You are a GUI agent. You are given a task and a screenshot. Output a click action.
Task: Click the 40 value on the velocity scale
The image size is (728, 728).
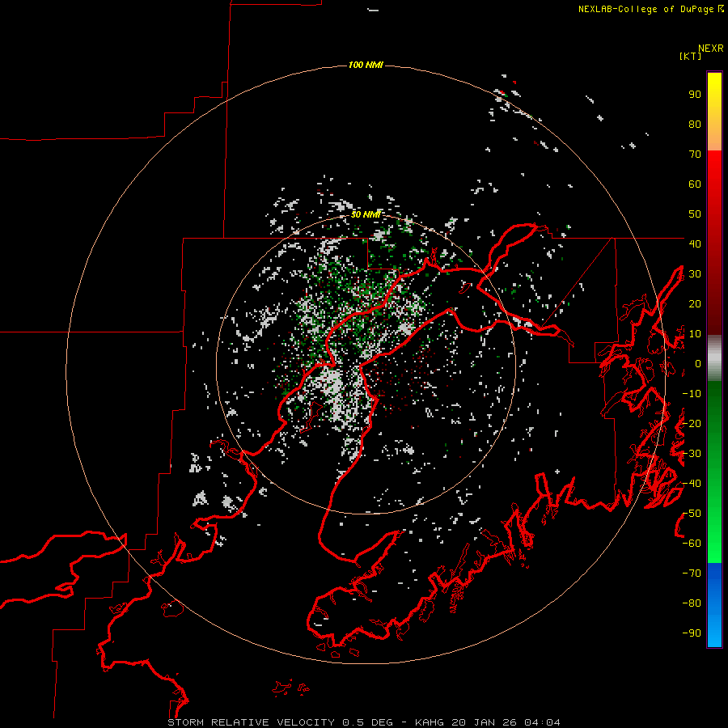tap(695, 243)
